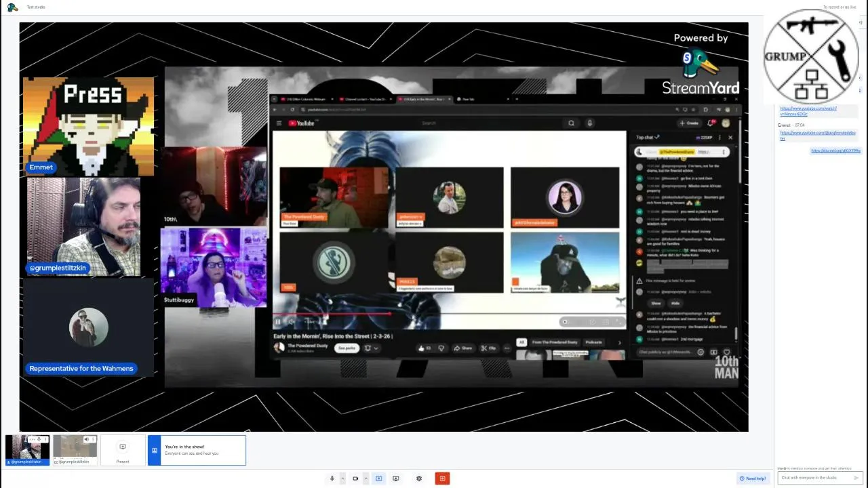Viewport: 868px width, 488px height.
Task: Select the second @grumplestitzkin screen share thumbnail
Action: pyautogui.click(x=75, y=449)
